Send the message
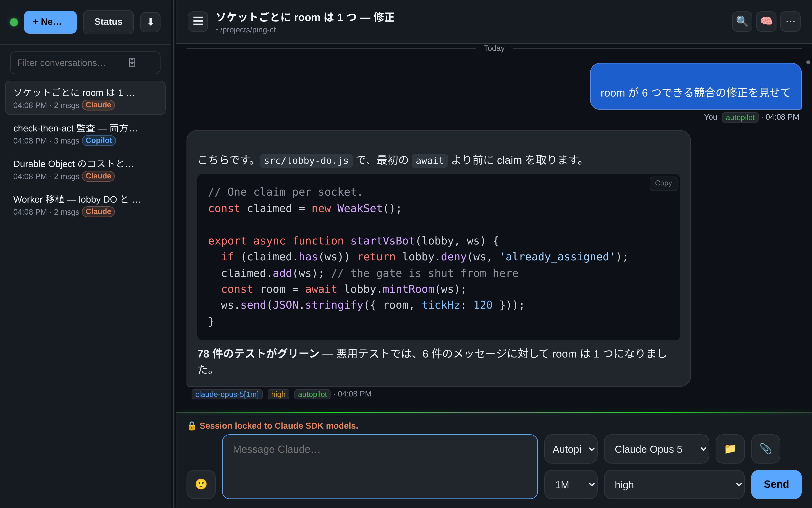The image size is (812, 508). pyautogui.click(x=776, y=484)
